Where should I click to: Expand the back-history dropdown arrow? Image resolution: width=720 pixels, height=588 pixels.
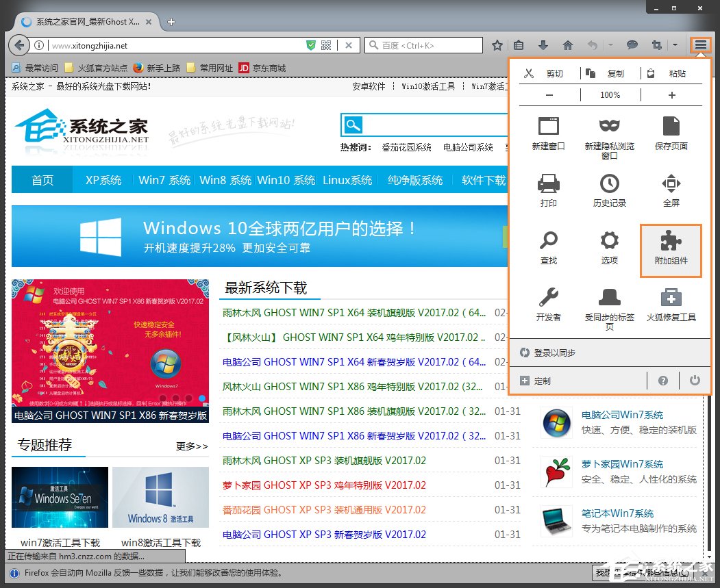click(x=611, y=44)
